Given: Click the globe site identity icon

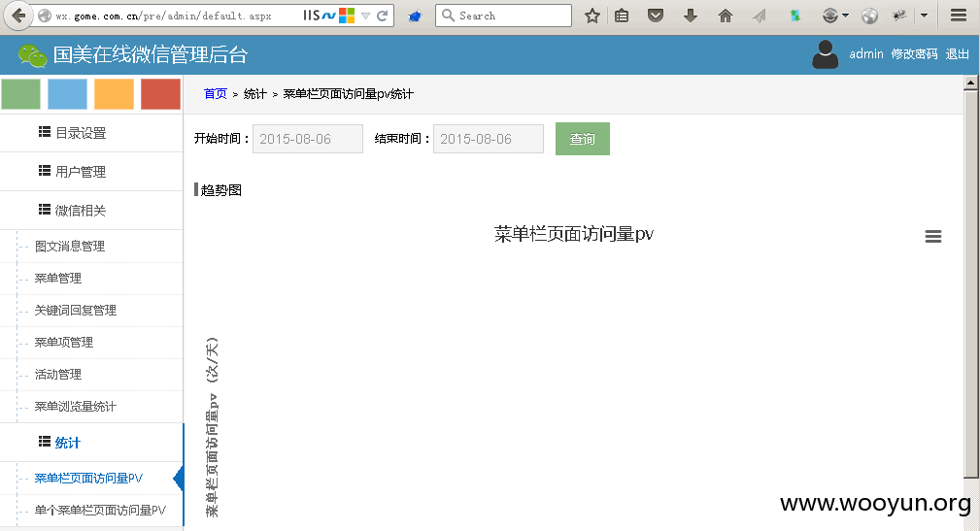Looking at the screenshot, I should pos(45,16).
